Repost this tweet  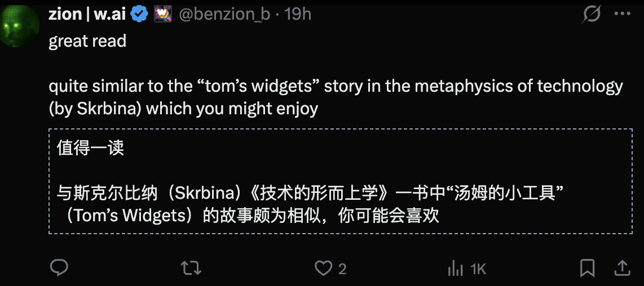[x=191, y=268]
